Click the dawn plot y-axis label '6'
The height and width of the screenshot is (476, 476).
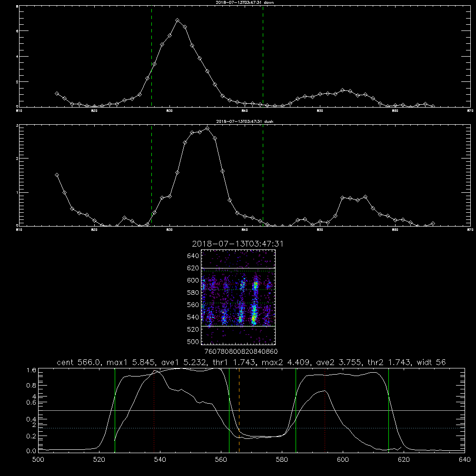pyautogui.click(x=17, y=31)
